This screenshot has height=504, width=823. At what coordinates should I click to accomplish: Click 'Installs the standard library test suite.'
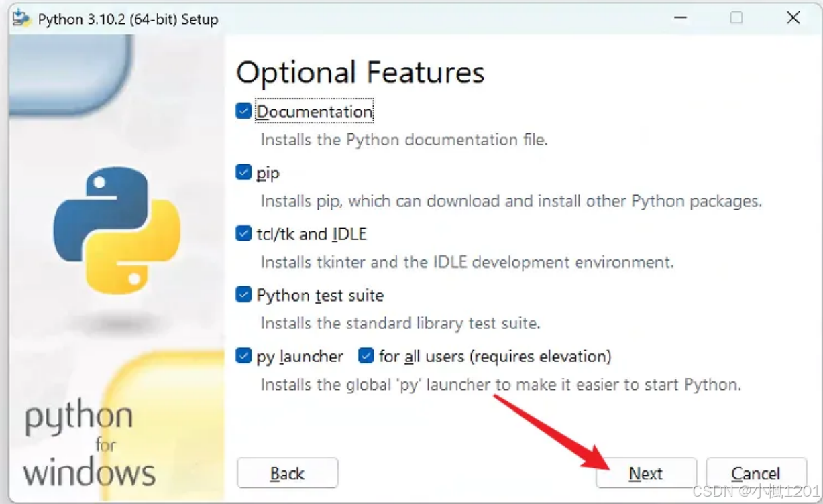coord(400,323)
